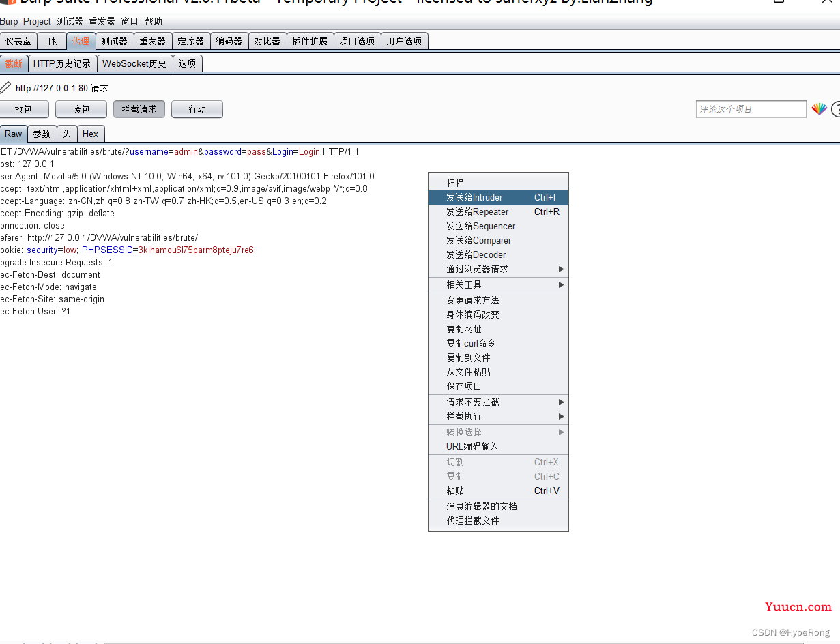The width and height of the screenshot is (840, 644).
Task: Click the help question mark icon
Action: click(836, 109)
